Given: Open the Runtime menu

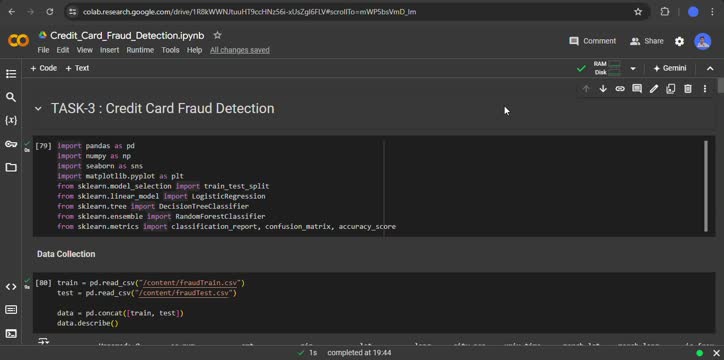Looking at the screenshot, I should point(140,50).
